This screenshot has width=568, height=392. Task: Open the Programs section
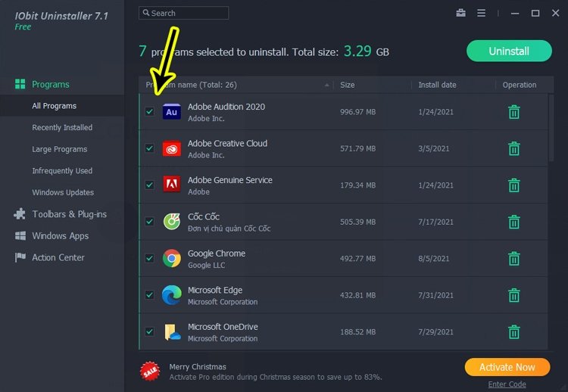[50, 84]
